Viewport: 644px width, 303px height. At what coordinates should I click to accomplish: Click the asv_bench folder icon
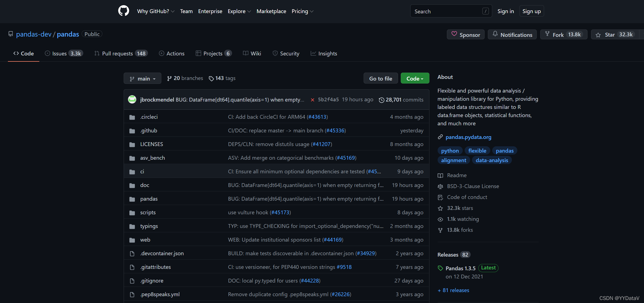tap(132, 158)
